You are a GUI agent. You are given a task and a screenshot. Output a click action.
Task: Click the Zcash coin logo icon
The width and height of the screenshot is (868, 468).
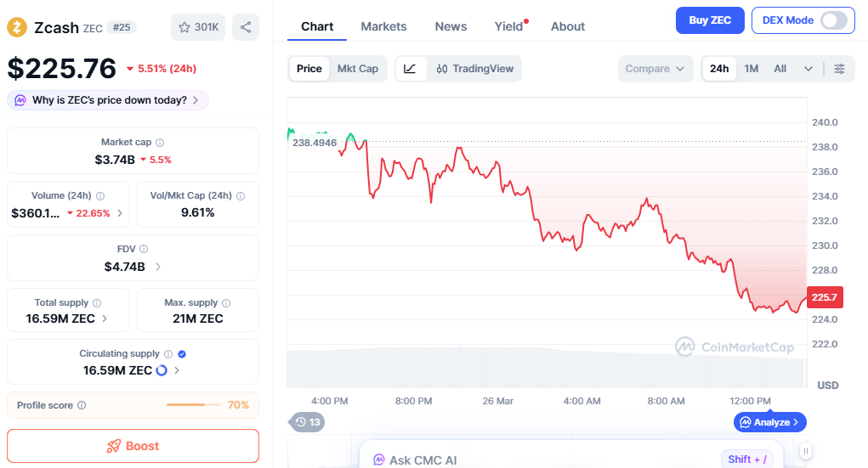pyautogui.click(x=17, y=27)
